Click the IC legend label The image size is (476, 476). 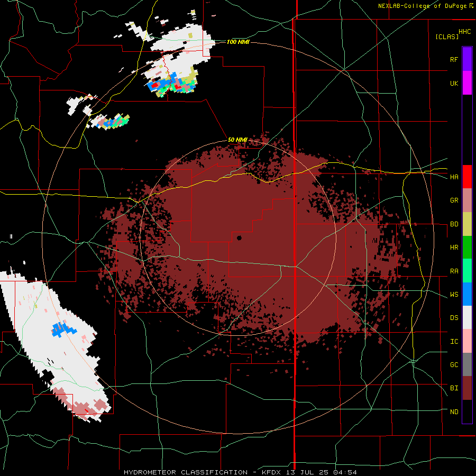pos(454,342)
